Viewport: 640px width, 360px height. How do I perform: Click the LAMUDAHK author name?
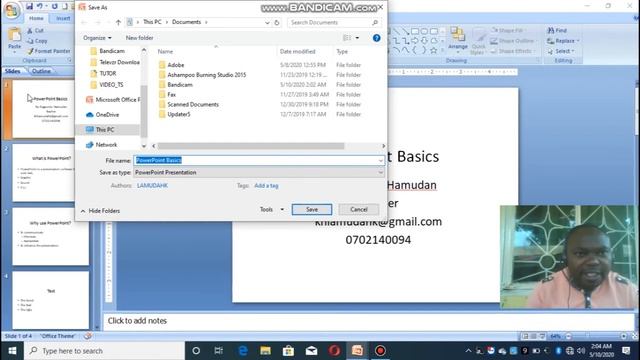point(152,186)
